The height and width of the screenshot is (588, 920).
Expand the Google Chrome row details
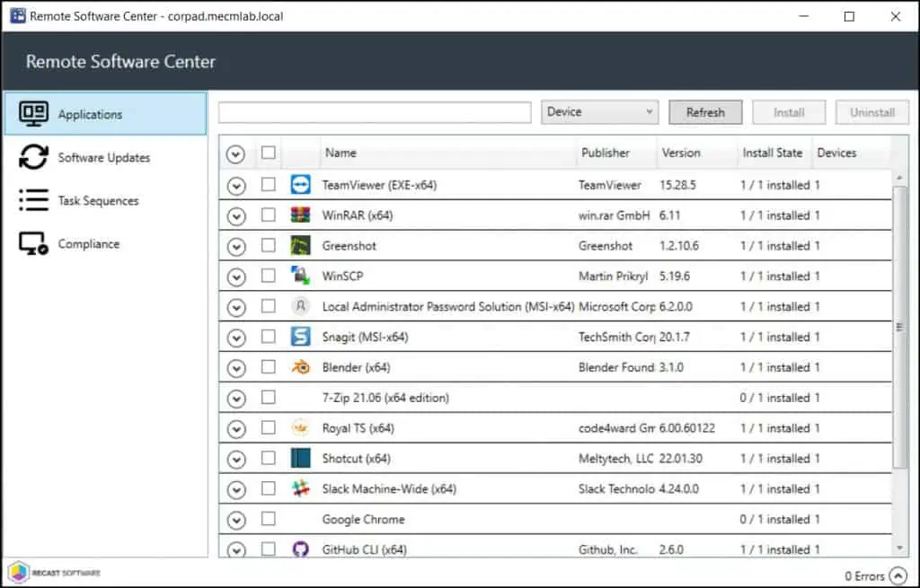[236, 520]
